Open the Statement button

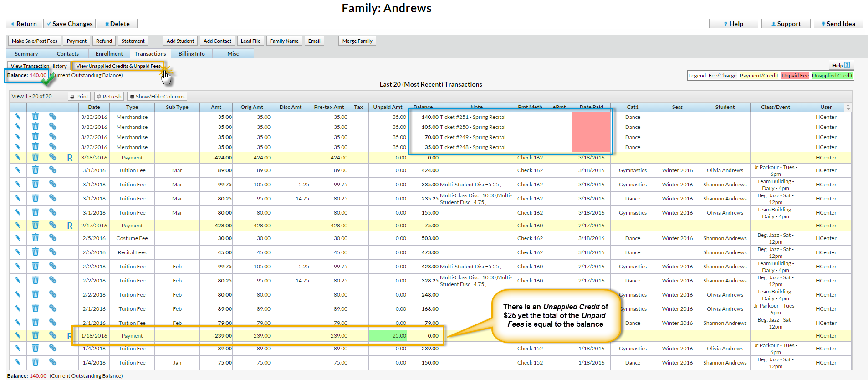pyautogui.click(x=133, y=41)
